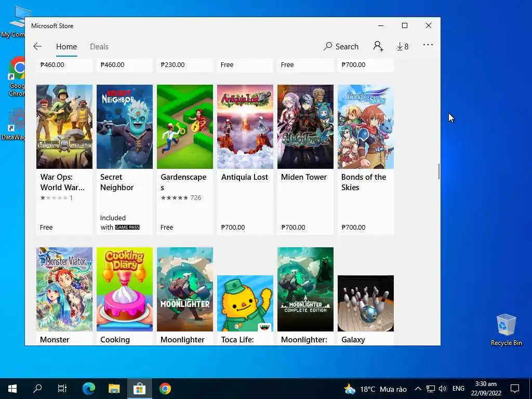532x399 pixels.
Task: Open Bonds of the Skies cover art
Action: point(366,127)
